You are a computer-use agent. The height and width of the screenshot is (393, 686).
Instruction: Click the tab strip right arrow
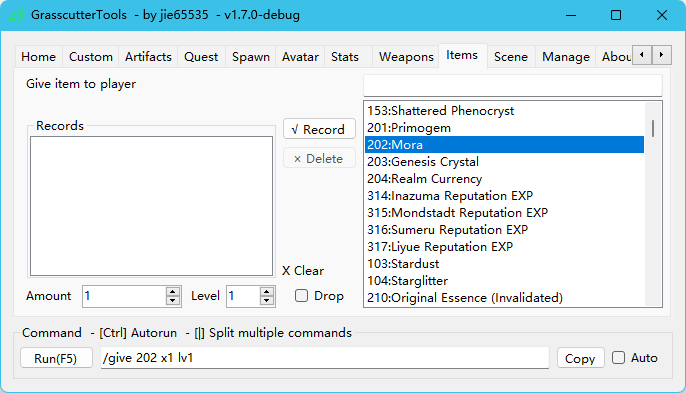click(662, 55)
